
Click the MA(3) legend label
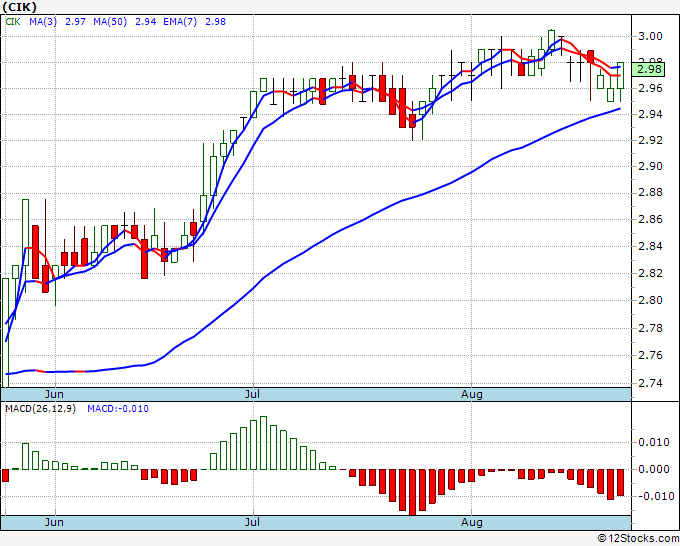tap(43, 22)
